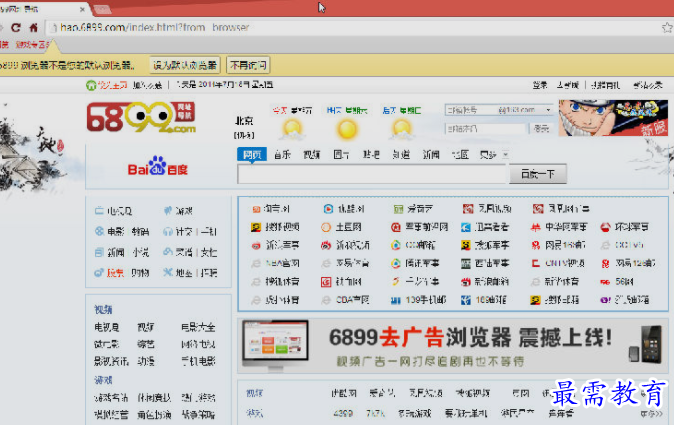Open 新浪微博 site shortcut
674x425 pixels.
pyautogui.click(x=345, y=245)
